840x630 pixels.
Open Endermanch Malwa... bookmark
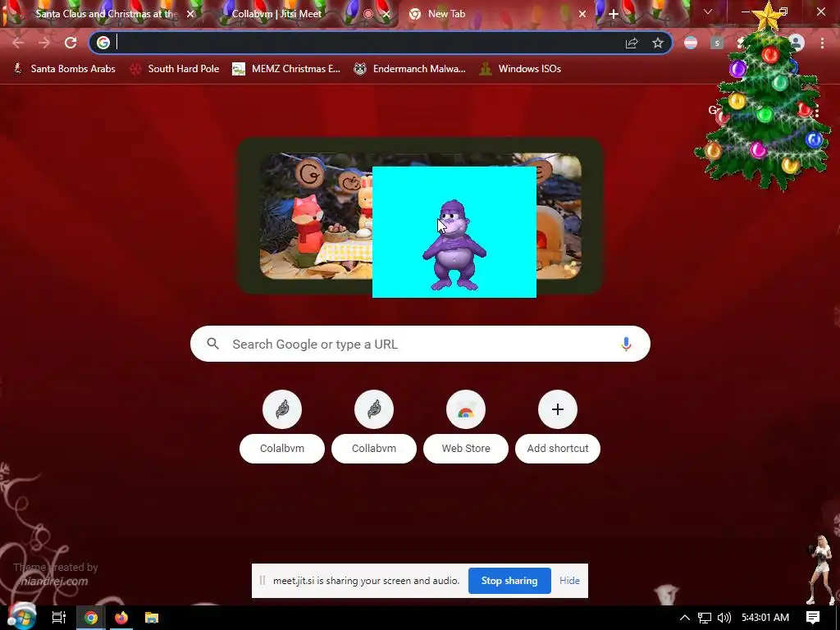(x=410, y=69)
